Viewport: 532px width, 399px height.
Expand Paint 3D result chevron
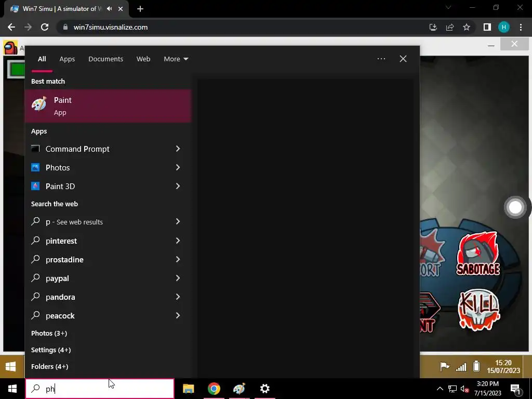(x=178, y=186)
